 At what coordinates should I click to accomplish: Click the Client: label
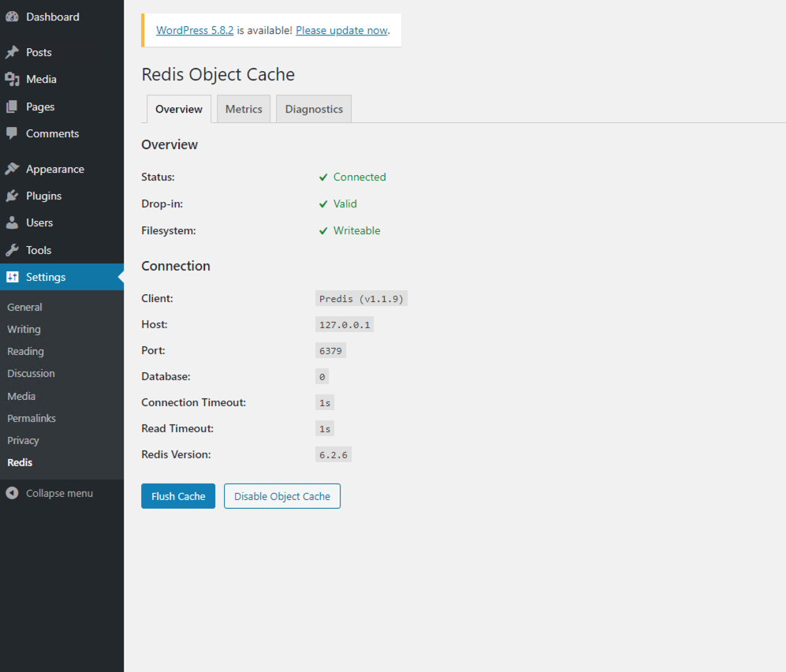click(158, 298)
